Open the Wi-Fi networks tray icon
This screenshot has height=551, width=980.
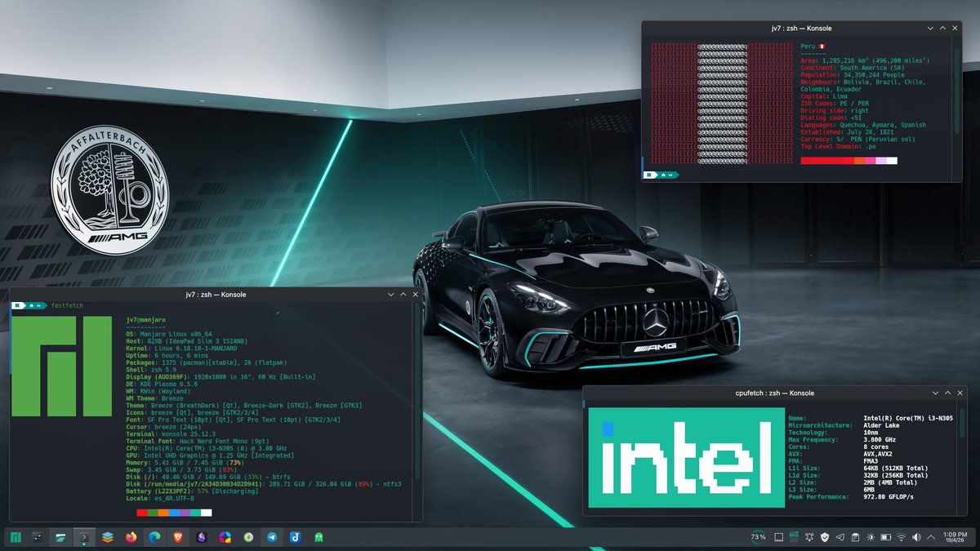(x=901, y=537)
